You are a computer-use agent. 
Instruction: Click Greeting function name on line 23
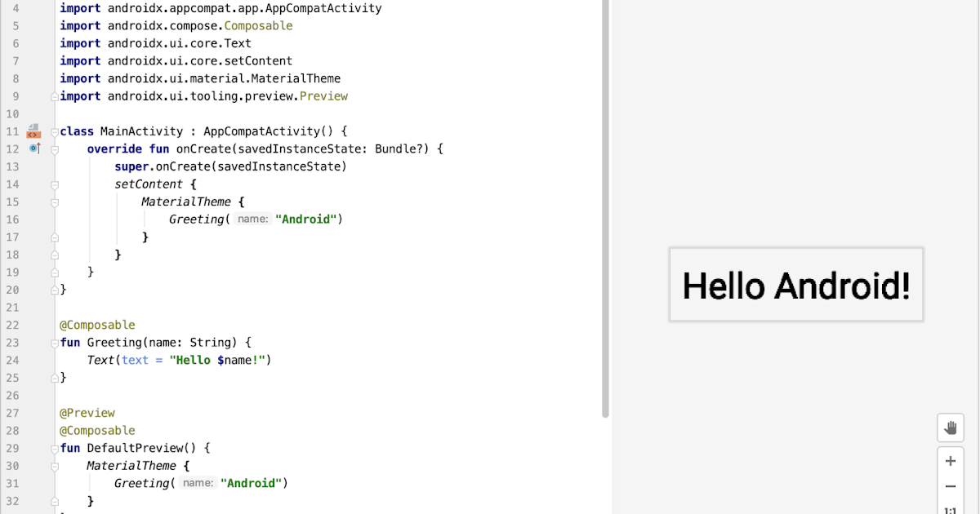[x=114, y=343]
